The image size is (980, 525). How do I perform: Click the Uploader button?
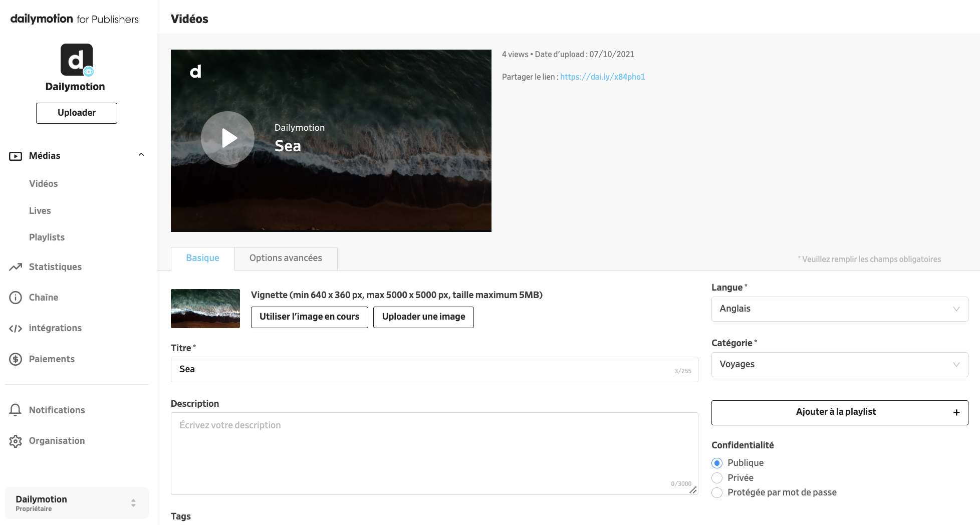[77, 113]
